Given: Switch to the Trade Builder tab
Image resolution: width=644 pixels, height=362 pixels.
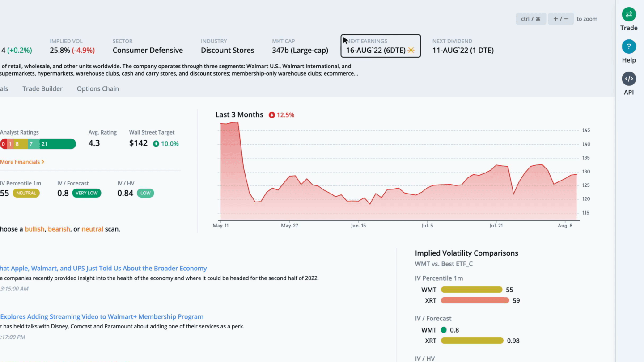Looking at the screenshot, I should [42, 88].
